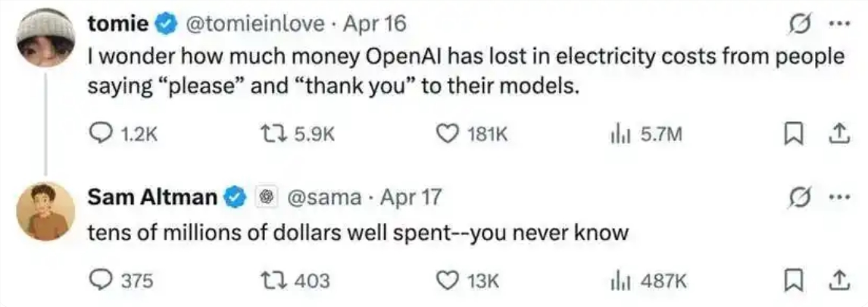Like tomie's tweet with 181K likes
Image resolution: width=868 pixels, height=307 pixels.
pos(447,135)
